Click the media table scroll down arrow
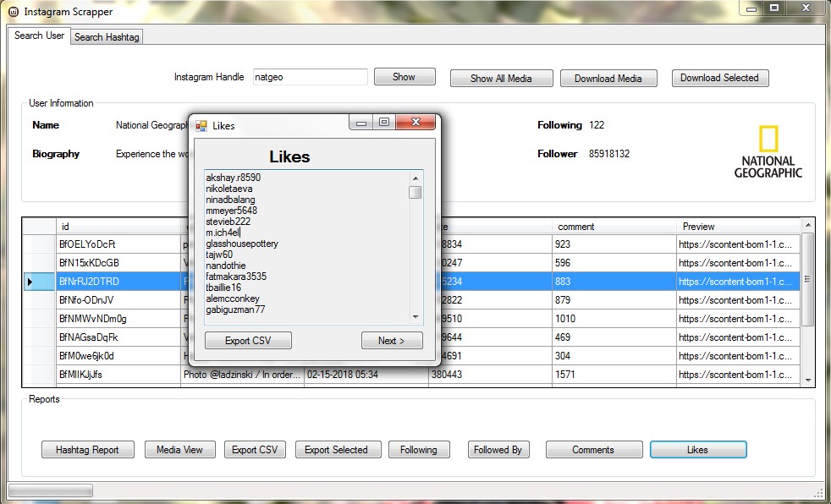This screenshot has height=504, width=831. [807, 381]
